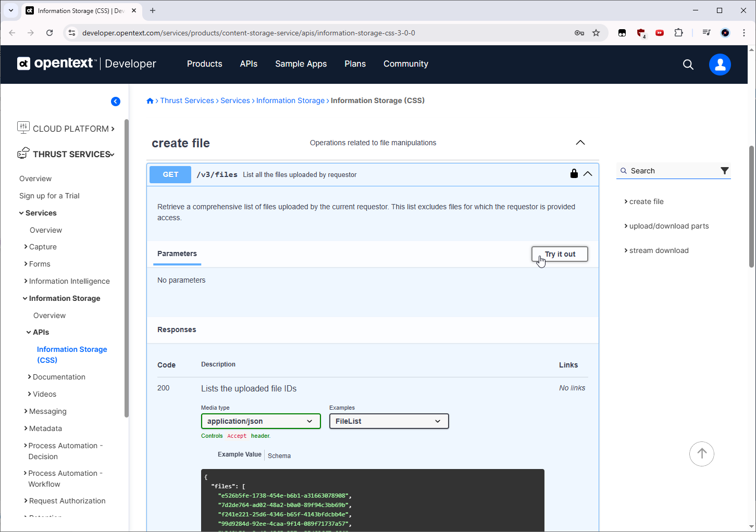Reload the page with the refresh icon
The width and height of the screenshot is (756, 532).
point(49,33)
